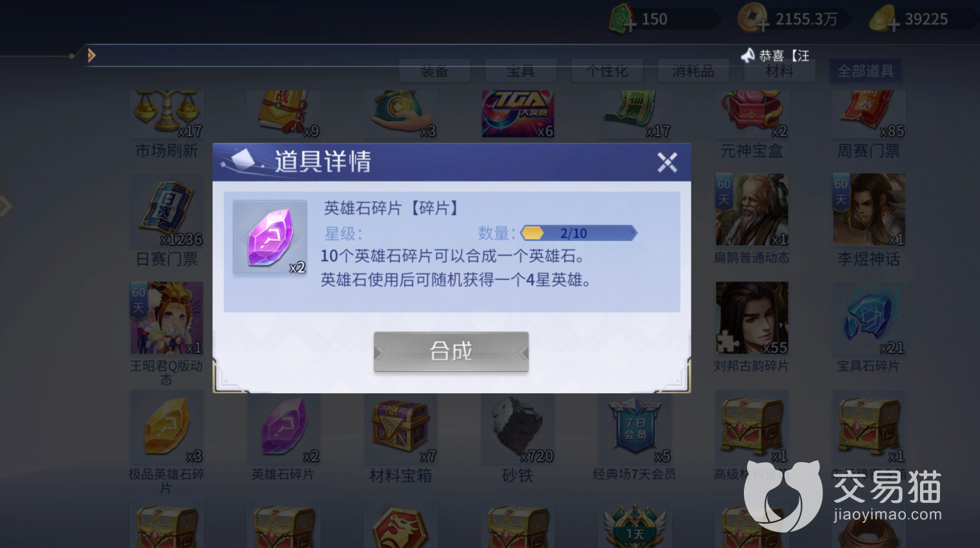Open the 全部道具 tab

pyautogui.click(x=865, y=70)
